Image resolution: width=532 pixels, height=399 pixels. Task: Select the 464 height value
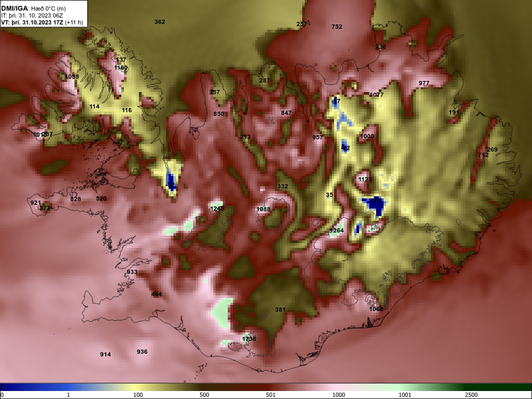(156, 295)
